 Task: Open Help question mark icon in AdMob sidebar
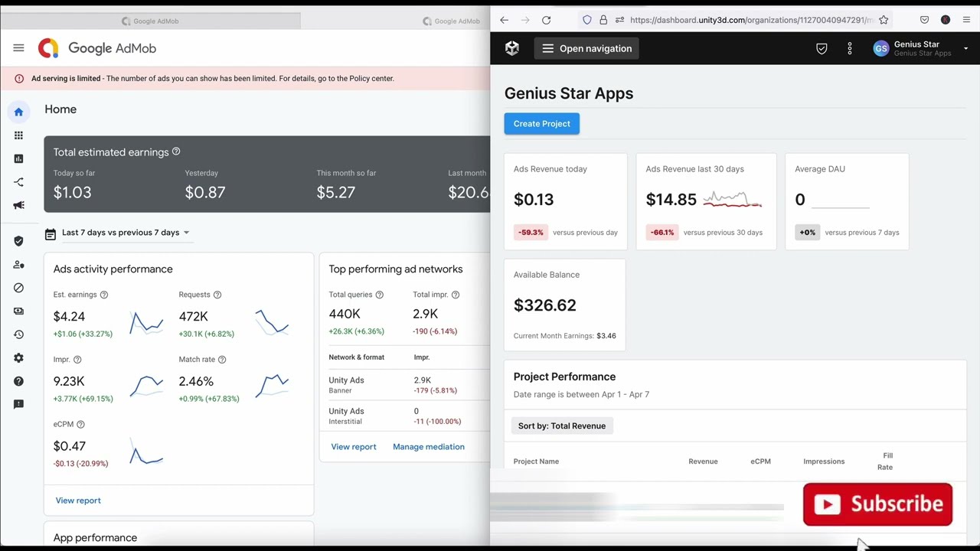(x=18, y=381)
